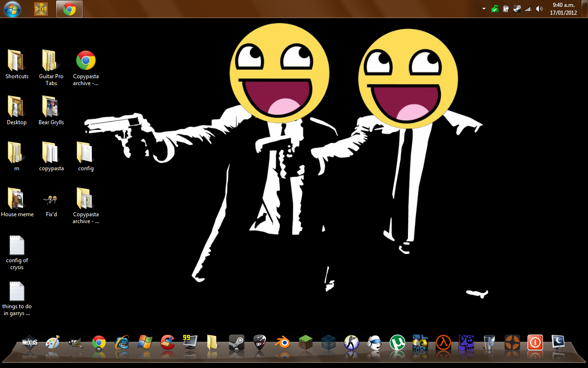Open Steam from the bottom dock
Viewport: 588px width, 368px height.
236,342
